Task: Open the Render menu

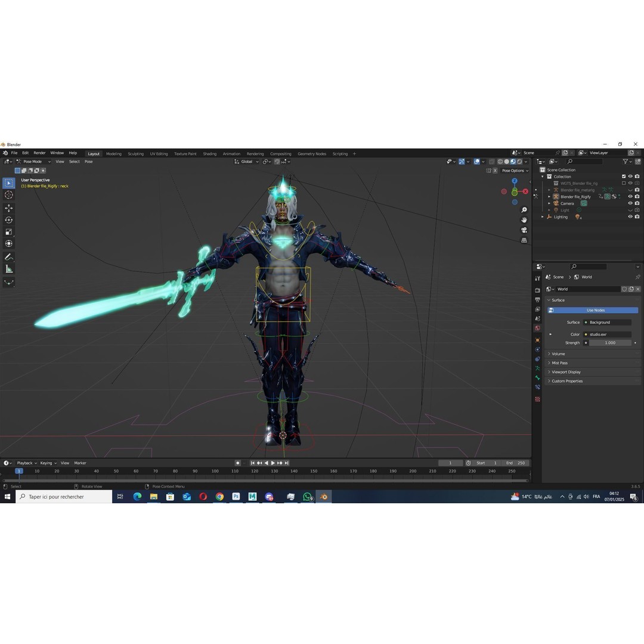Action: click(x=39, y=153)
